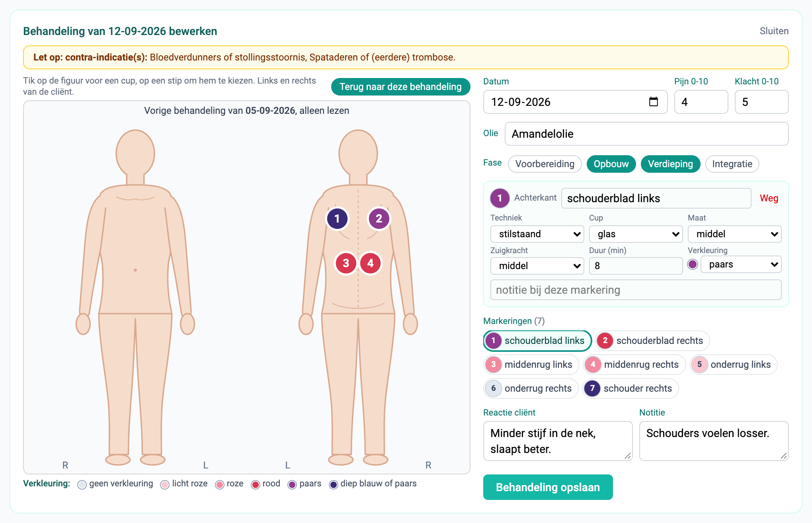Remove the marking with the Weg link
The image size is (812, 523).
(769, 198)
